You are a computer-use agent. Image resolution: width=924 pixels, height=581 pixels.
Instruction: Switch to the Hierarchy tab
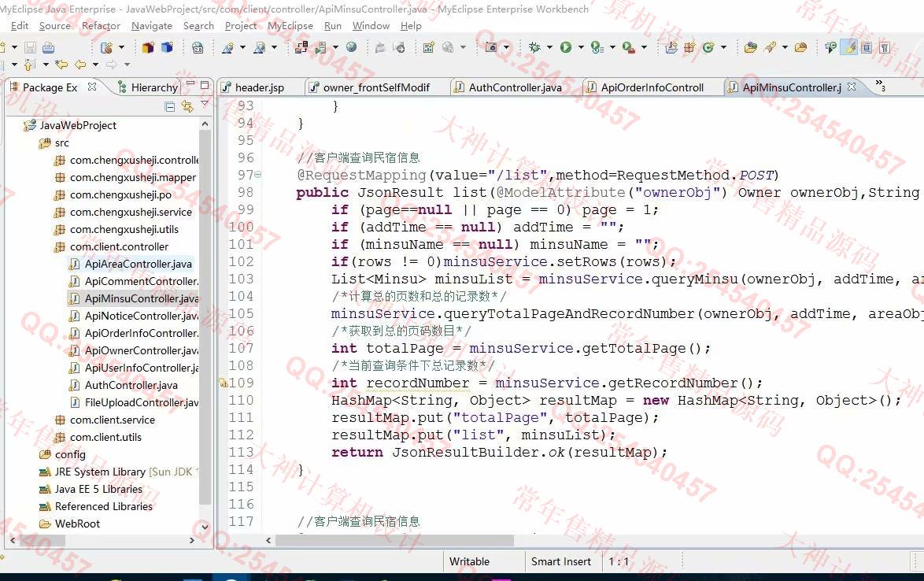pos(148,87)
